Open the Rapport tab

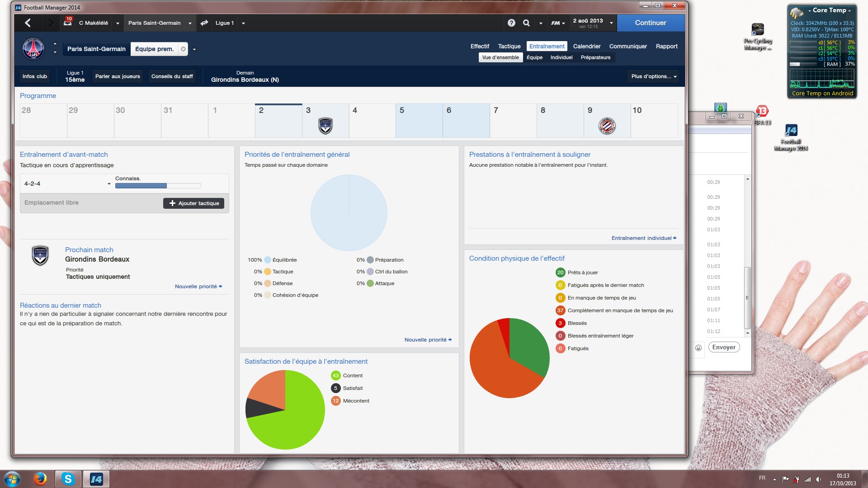tap(666, 46)
